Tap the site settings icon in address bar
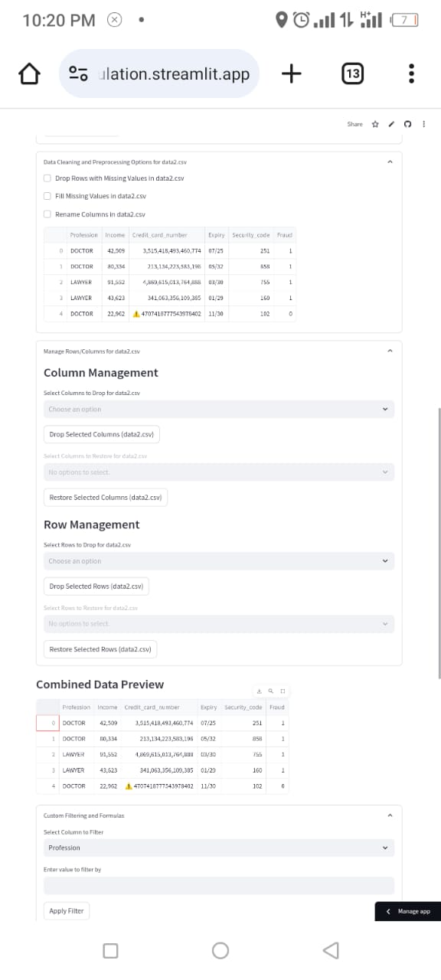The width and height of the screenshot is (441, 980). (78, 74)
